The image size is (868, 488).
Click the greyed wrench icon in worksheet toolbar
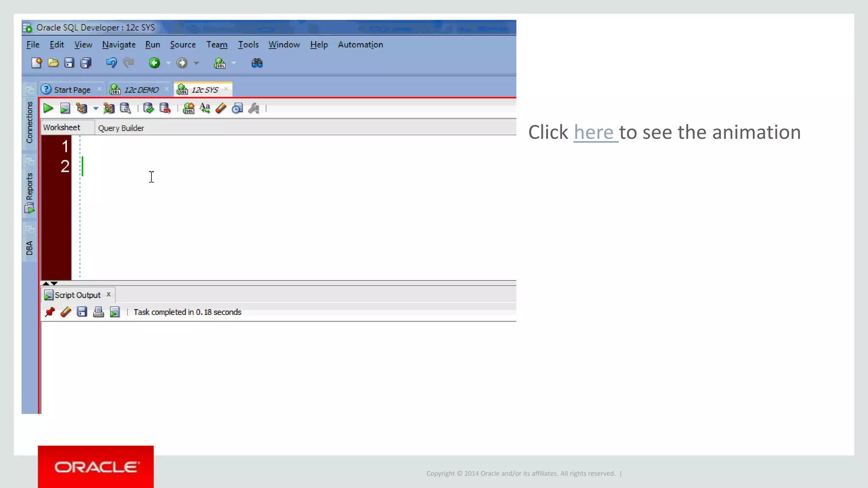pyautogui.click(x=254, y=108)
